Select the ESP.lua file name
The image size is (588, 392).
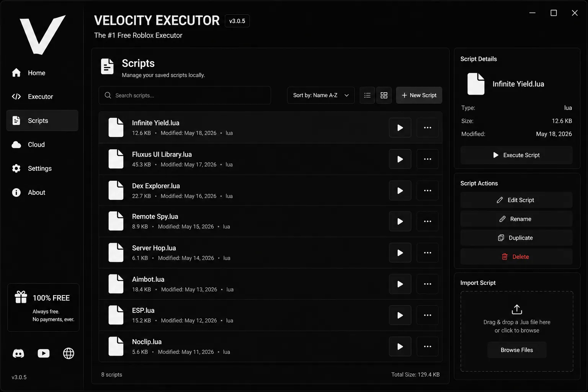[143, 310]
